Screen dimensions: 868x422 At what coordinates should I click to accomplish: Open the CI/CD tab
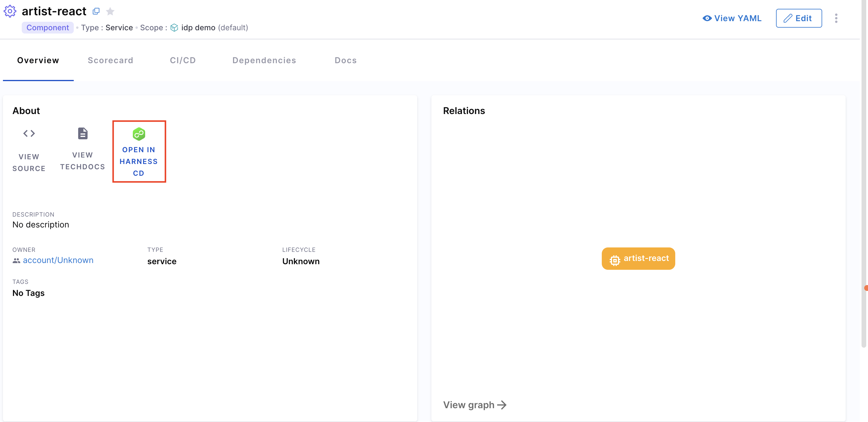click(x=183, y=60)
